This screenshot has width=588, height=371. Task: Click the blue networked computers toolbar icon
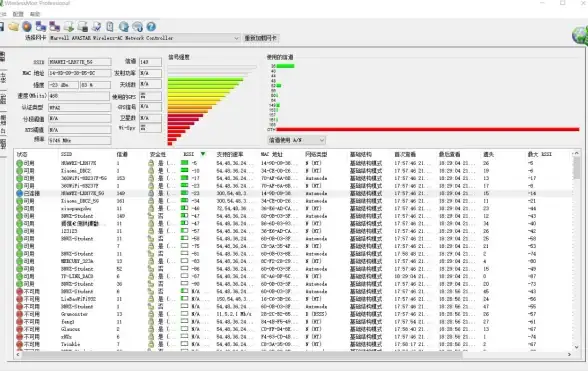click(40, 27)
